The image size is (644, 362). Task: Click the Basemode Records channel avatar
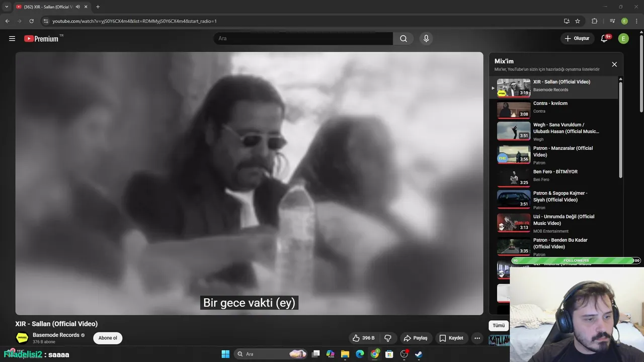[x=22, y=338]
